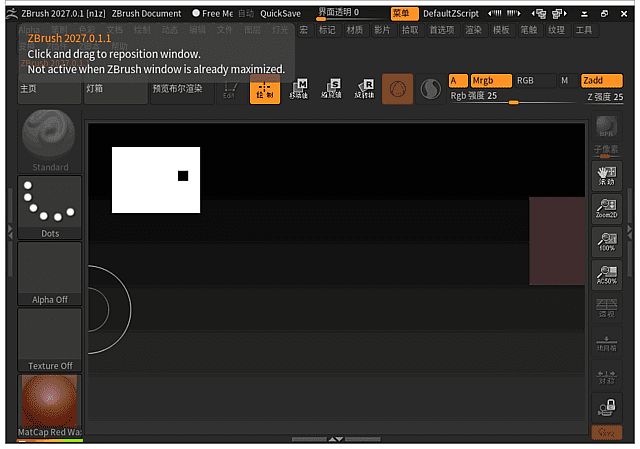
Task: Load the next UI layout arrow
Action: point(514,13)
